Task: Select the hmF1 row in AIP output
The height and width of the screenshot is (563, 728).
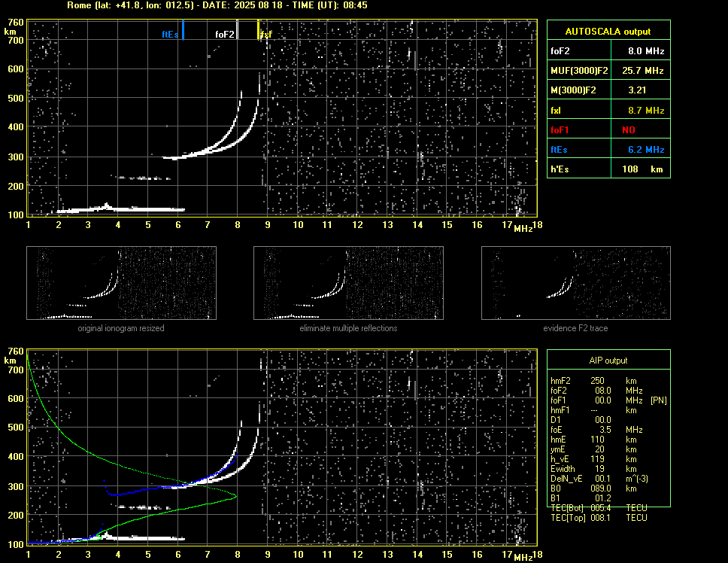Action: 594,410
